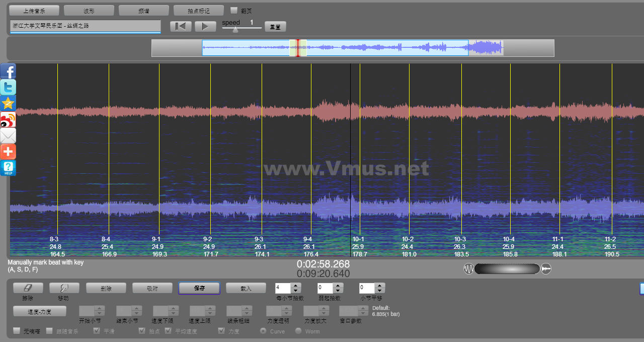644x342 pixels.
Task: Increment the 弱起拍数 pickup beats stepper
Action: (x=338, y=286)
